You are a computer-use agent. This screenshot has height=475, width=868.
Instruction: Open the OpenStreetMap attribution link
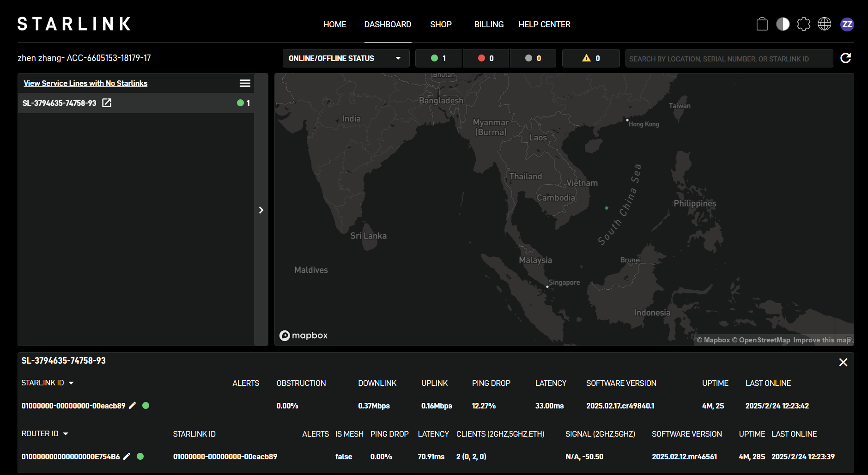[x=761, y=340]
